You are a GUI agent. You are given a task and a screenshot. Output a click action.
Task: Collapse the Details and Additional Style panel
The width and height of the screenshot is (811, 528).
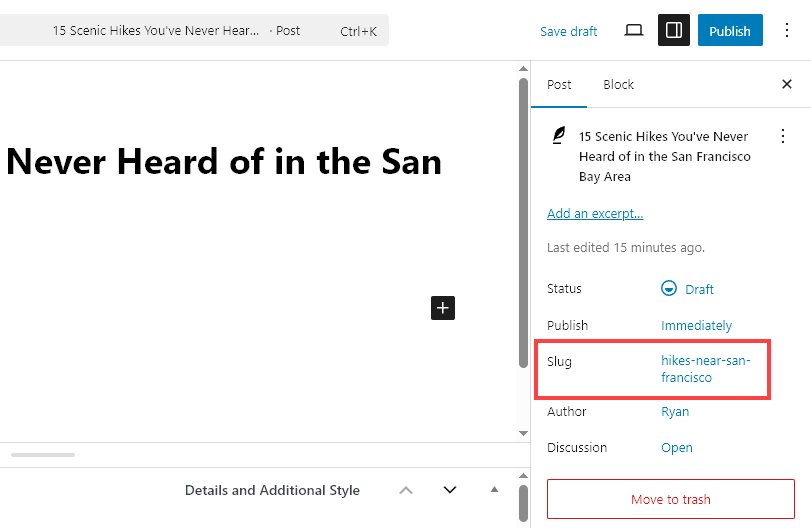[494, 489]
